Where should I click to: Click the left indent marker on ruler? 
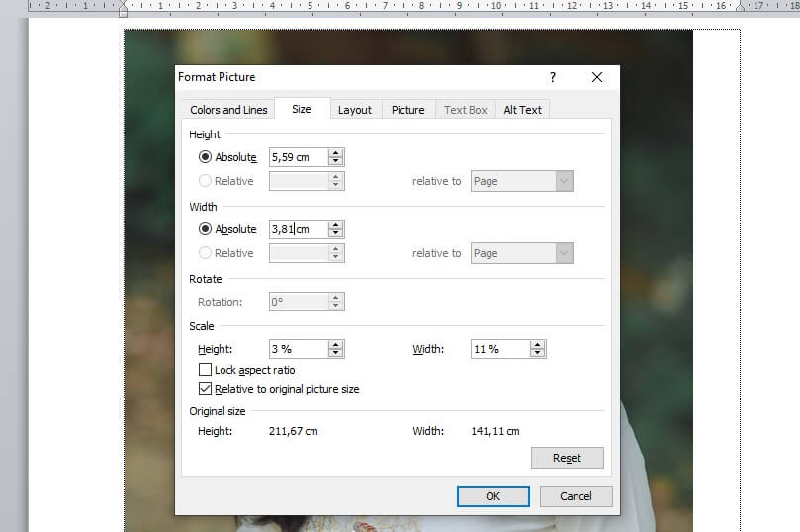click(x=123, y=9)
